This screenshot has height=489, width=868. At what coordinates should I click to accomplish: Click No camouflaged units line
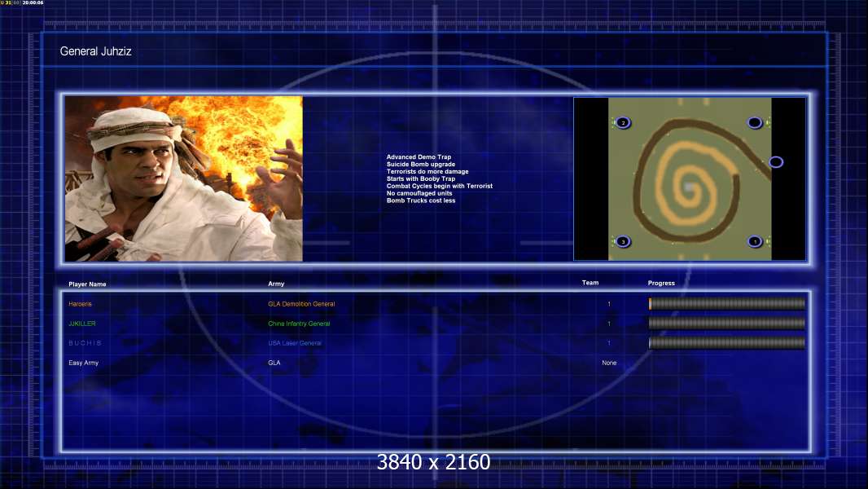point(419,193)
